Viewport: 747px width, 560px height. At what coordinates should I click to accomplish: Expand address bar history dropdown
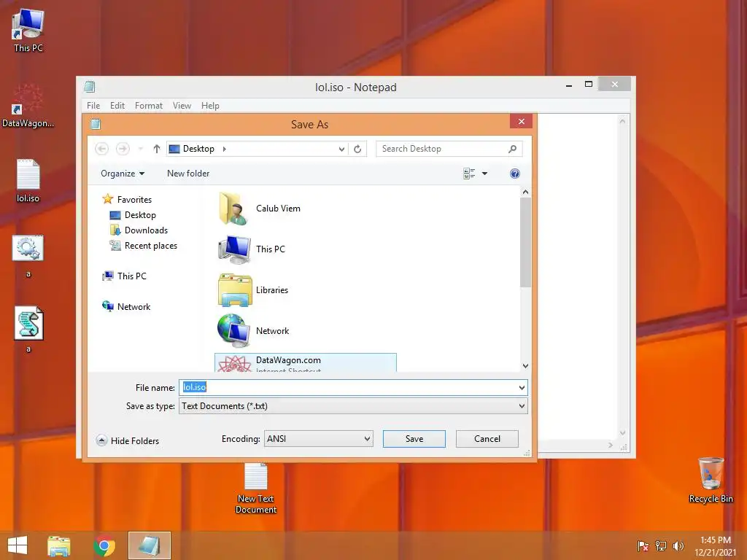pos(341,149)
